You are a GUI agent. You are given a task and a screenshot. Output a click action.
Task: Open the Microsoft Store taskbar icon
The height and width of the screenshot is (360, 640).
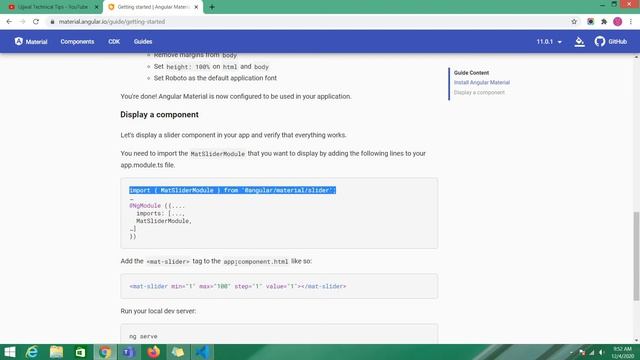coord(80,352)
